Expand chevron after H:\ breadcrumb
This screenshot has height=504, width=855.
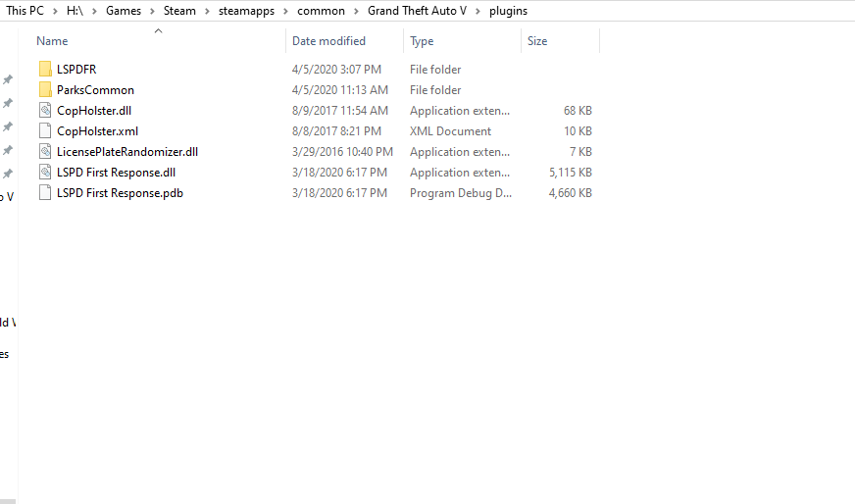pyautogui.click(x=94, y=11)
